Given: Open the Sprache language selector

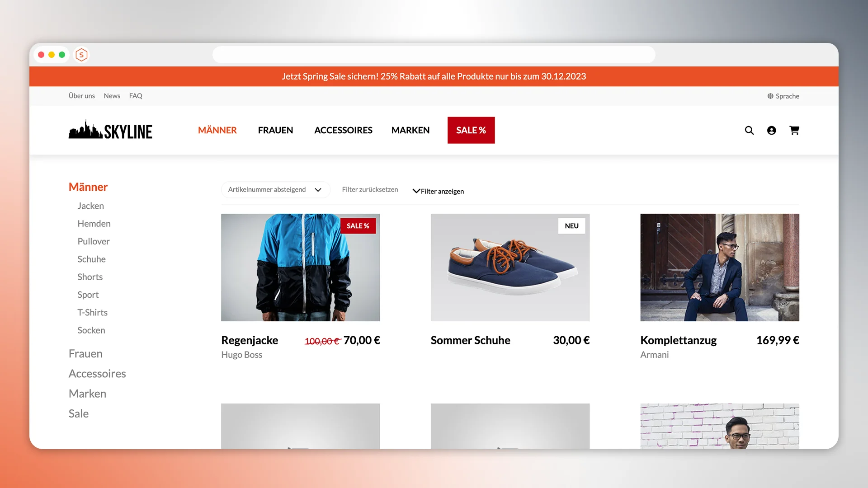Looking at the screenshot, I should tap(787, 96).
